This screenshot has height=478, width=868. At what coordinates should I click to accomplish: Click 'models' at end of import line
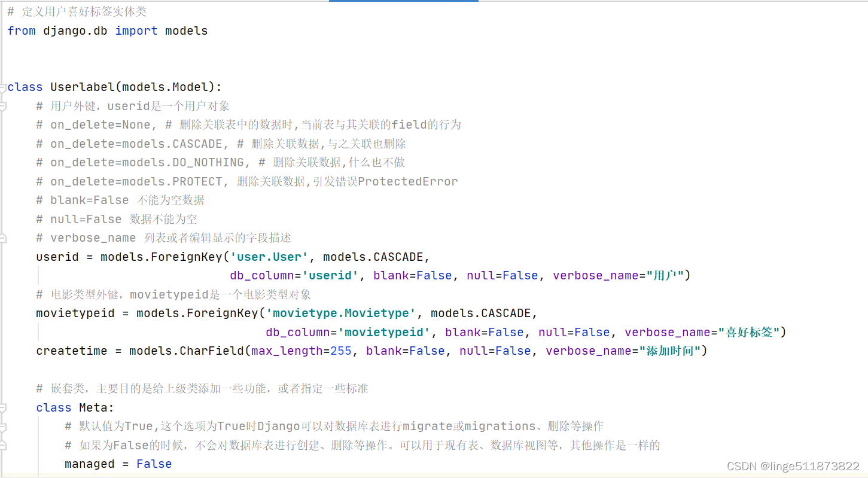[x=187, y=31]
